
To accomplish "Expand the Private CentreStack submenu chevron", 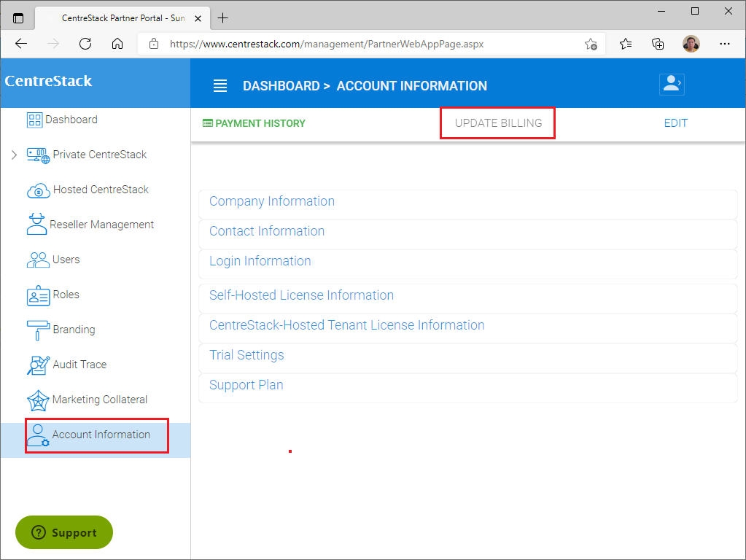I will 14,155.
